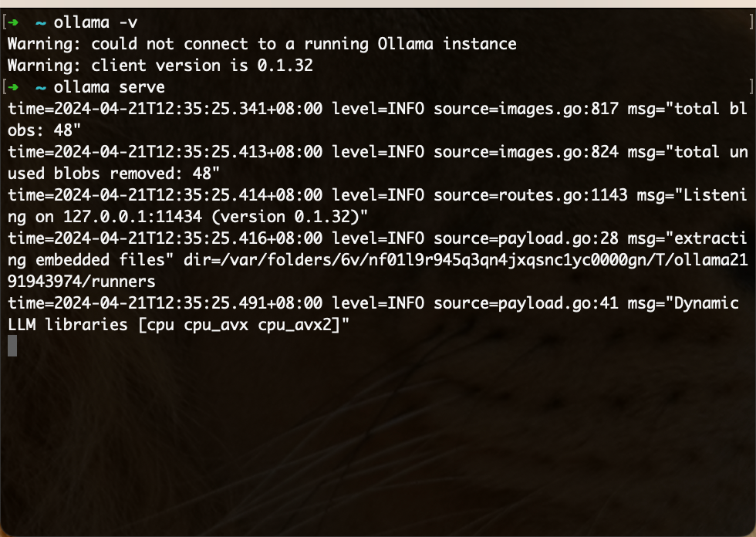Click the green arrow before ollama serve
The image size is (756, 537).
(13, 87)
